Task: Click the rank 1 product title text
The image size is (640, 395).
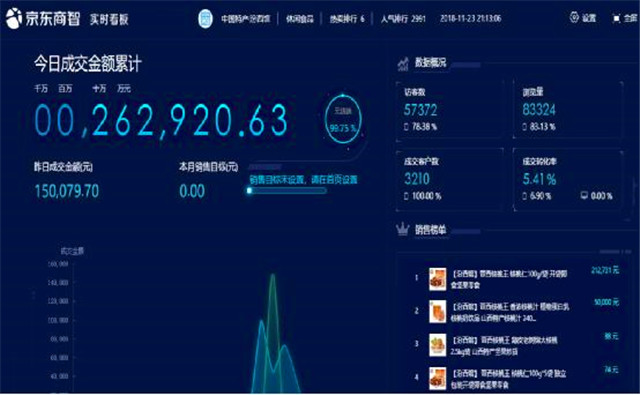Action: 509,279
